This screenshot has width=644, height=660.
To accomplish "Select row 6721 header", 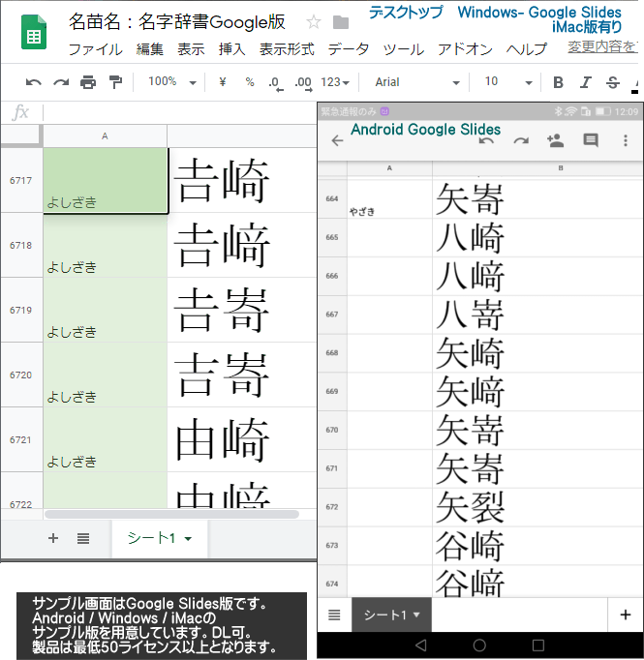I will [x=21, y=439].
